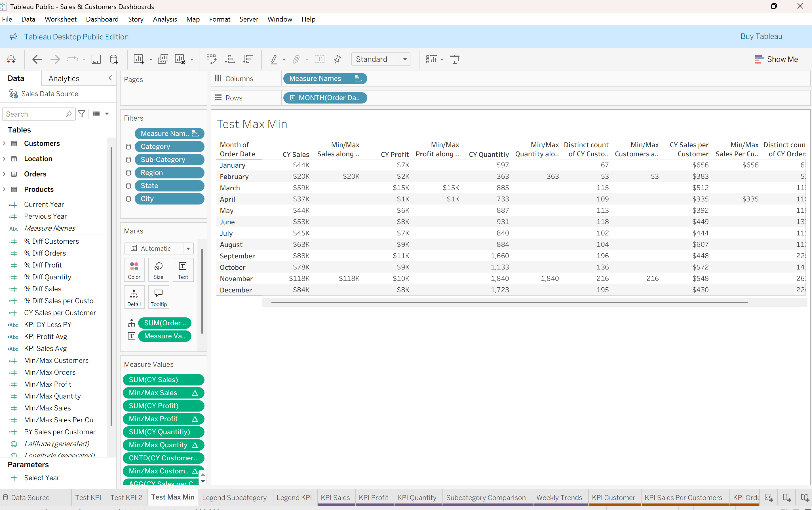This screenshot has height=510, width=812.
Task: Click the SUM(CY Sales) measure value pill
Action: coord(164,380)
